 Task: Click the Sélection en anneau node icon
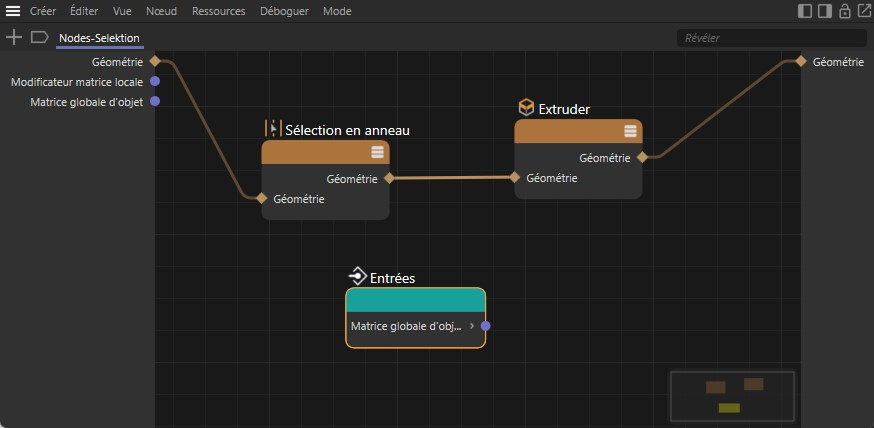coord(273,129)
